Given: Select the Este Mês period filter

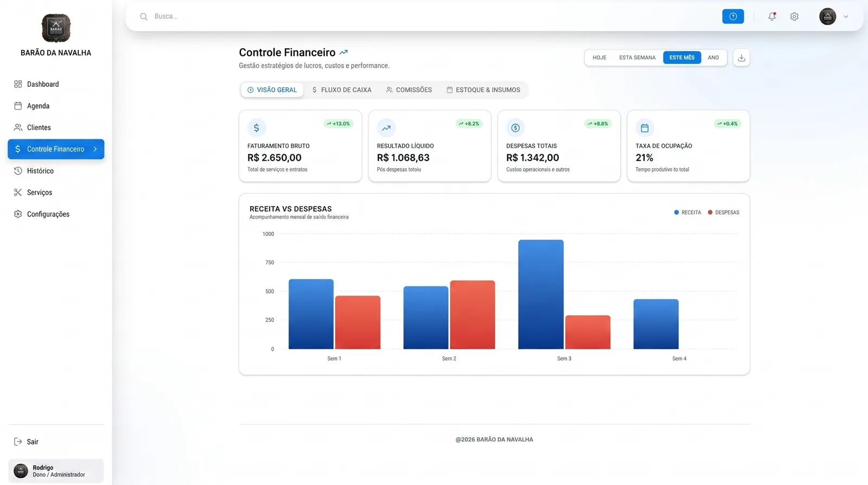Looking at the screenshot, I should pyautogui.click(x=682, y=58).
